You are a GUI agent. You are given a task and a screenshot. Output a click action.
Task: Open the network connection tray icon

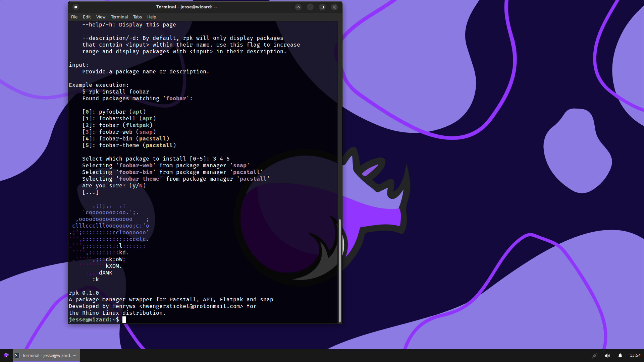coord(595,356)
